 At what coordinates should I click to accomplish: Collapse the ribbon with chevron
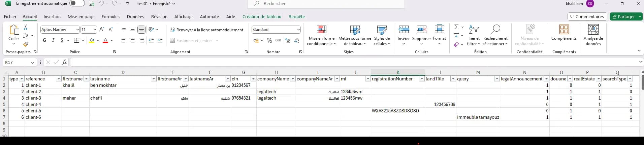point(639,51)
